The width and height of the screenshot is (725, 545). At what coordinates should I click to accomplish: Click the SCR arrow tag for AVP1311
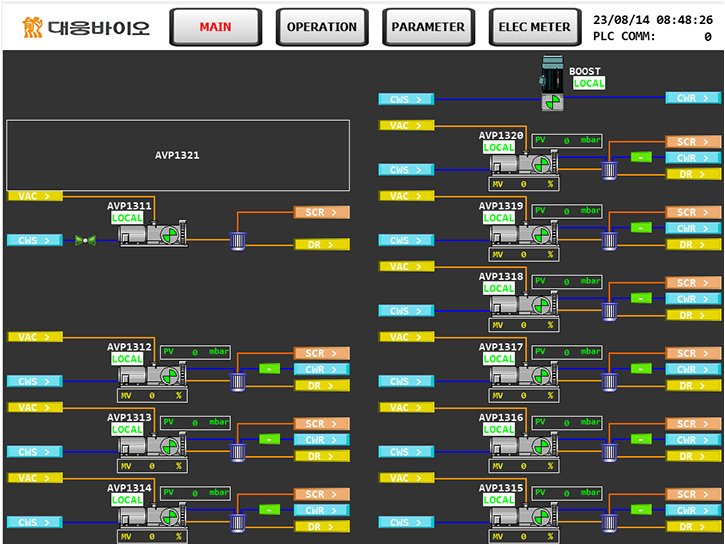322,213
